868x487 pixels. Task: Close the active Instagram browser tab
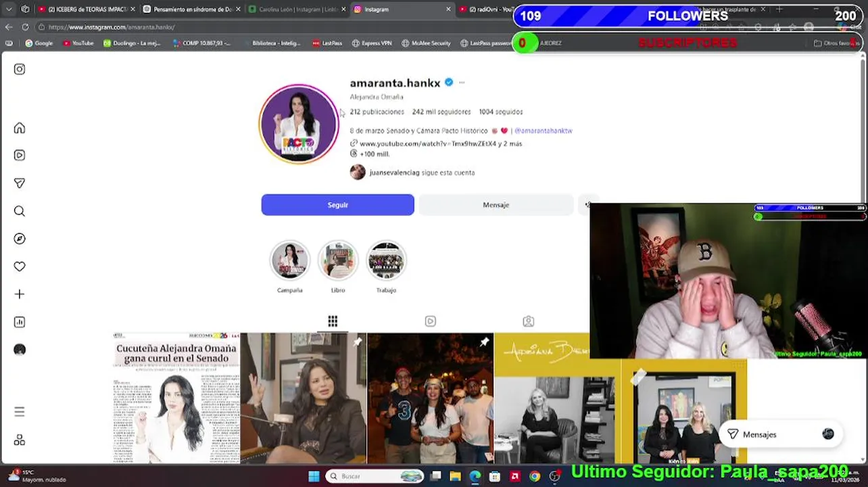coord(448,9)
